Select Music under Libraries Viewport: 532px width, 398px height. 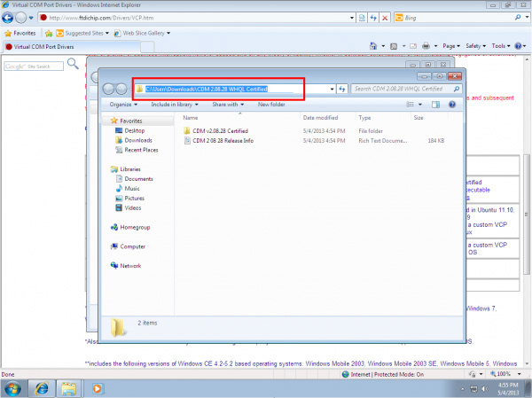click(x=131, y=188)
